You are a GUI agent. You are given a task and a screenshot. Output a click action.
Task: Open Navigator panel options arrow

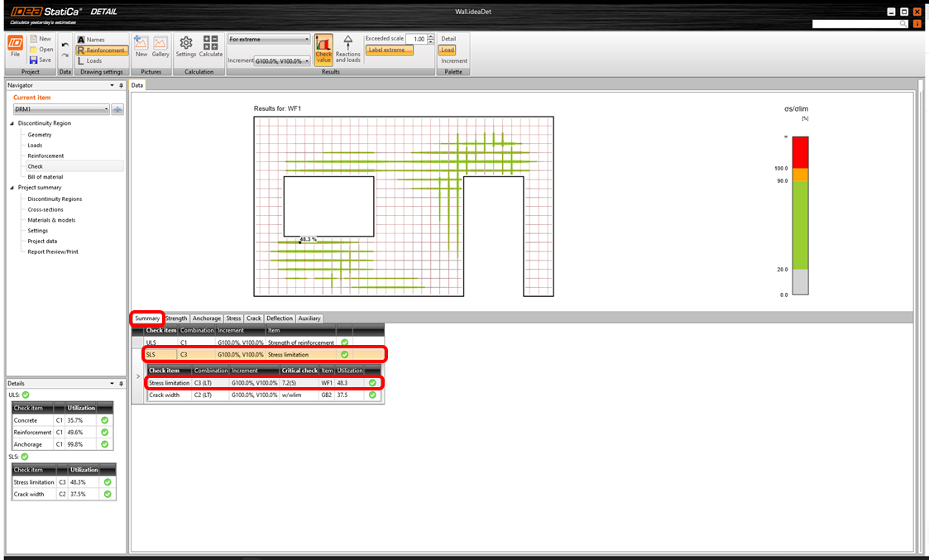pyautogui.click(x=112, y=85)
